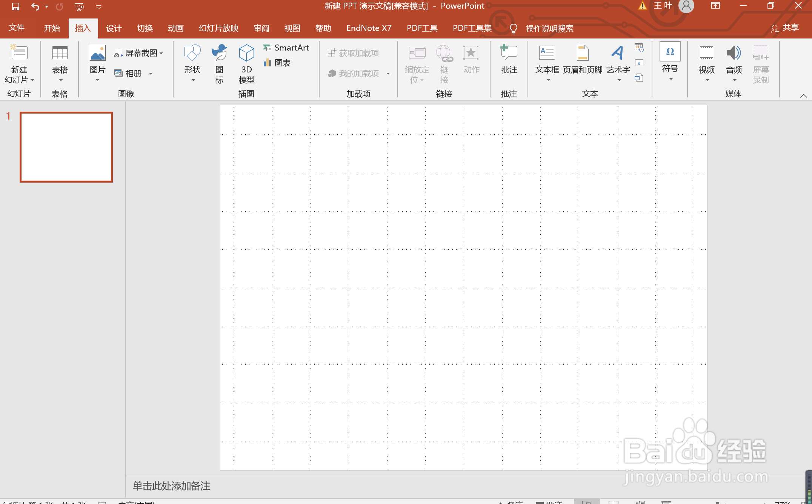The width and height of the screenshot is (812, 504).
Task: Switch to the 设计 (Design) tab
Action: (x=114, y=29)
